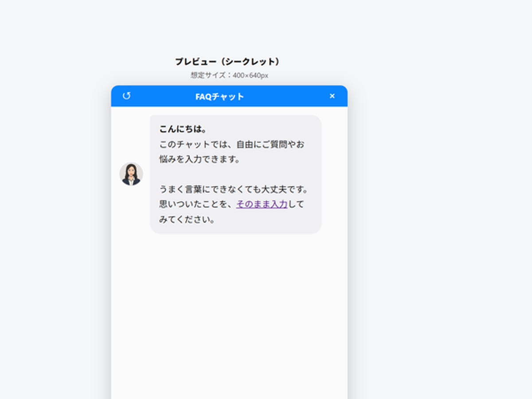Click the chat reset refresh icon
This screenshot has width=532, height=399.
pos(127,96)
